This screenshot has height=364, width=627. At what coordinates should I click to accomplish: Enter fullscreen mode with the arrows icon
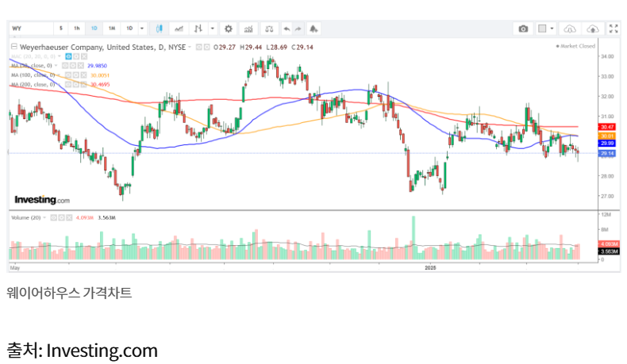click(x=614, y=29)
